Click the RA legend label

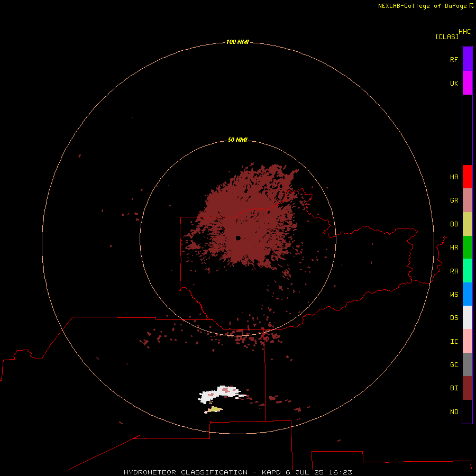pos(454,271)
